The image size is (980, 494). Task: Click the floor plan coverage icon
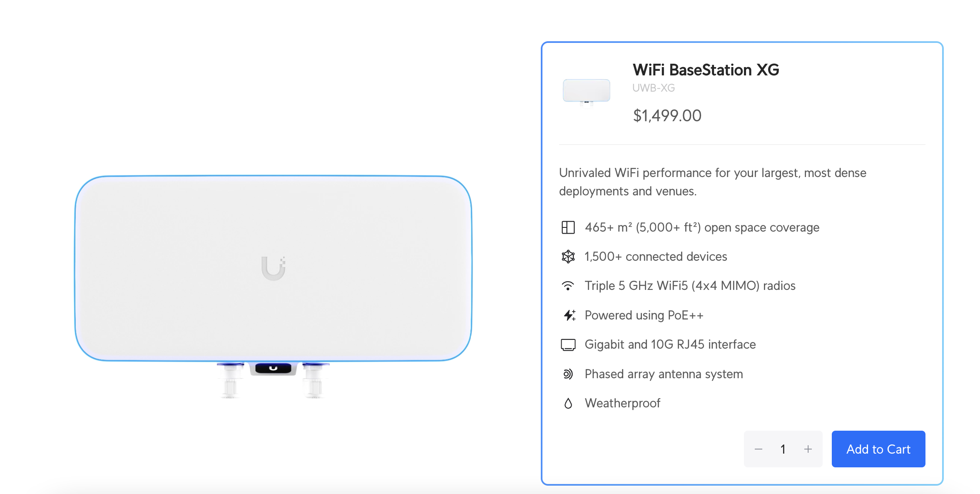tap(568, 227)
